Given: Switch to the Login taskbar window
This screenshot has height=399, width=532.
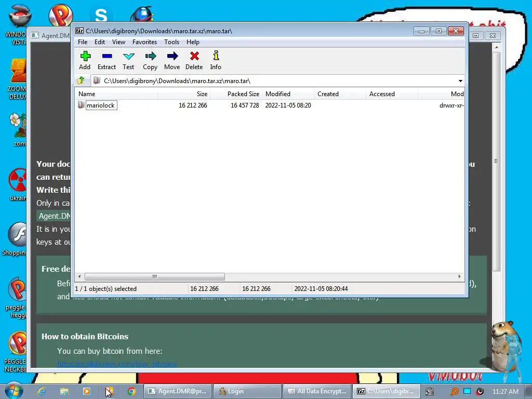Looking at the screenshot, I should [x=248, y=391].
